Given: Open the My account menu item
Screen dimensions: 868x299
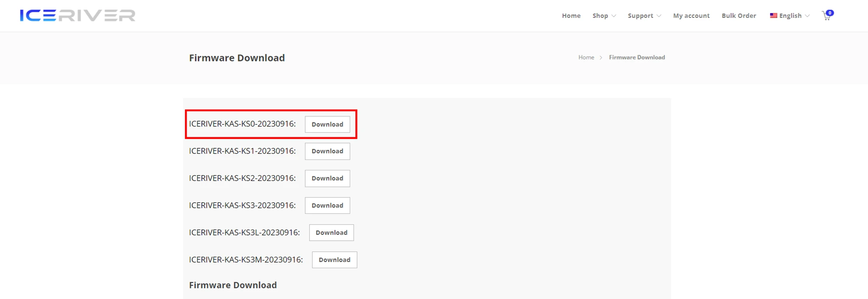Looking at the screenshot, I should (x=691, y=16).
